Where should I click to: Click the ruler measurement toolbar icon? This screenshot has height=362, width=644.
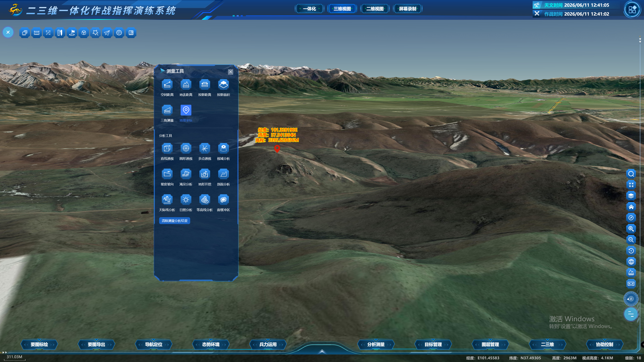[37, 33]
